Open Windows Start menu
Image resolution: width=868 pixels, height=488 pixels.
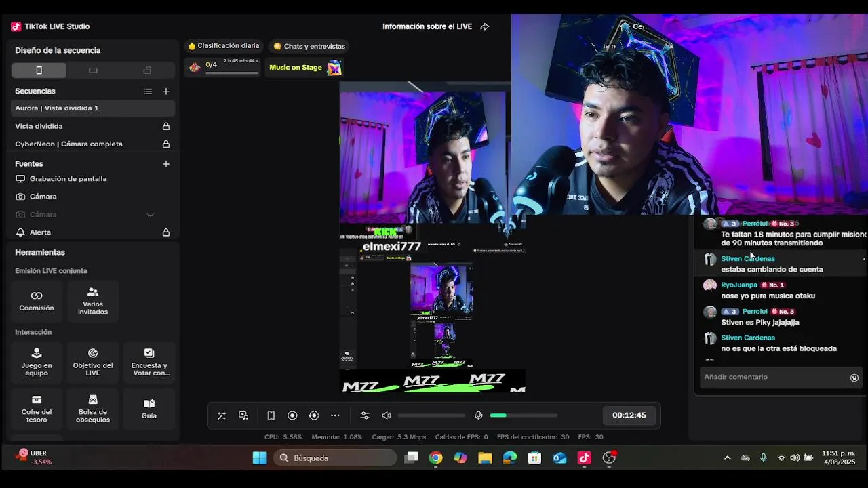(x=260, y=458)
